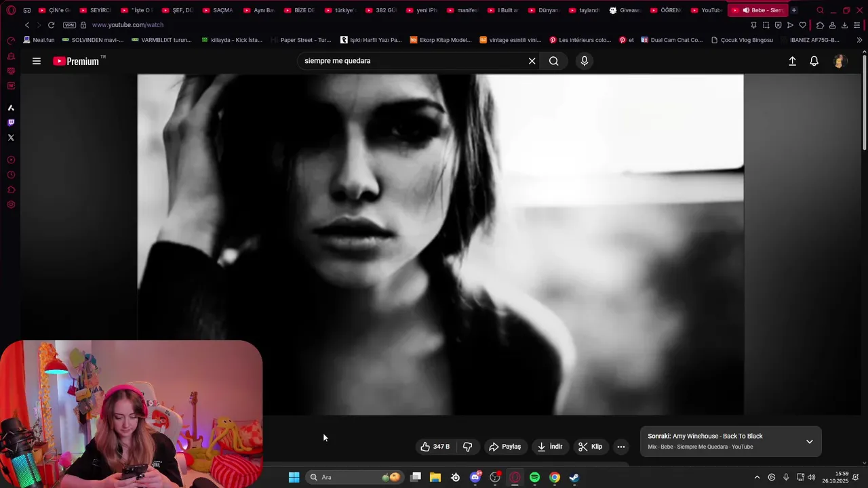Open Steam from taskbar

574,477
